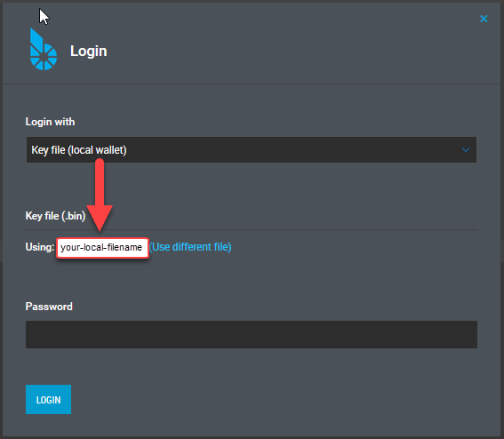Click the BitShares logo icon
Screen dimensions: 504x439
click(44, 49)
